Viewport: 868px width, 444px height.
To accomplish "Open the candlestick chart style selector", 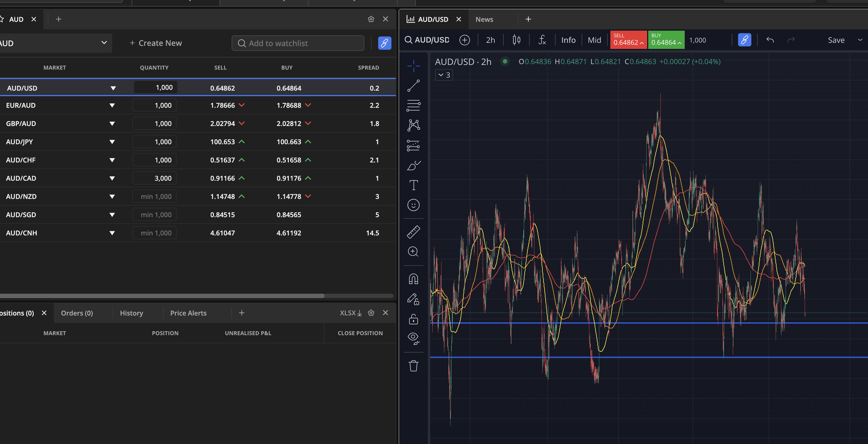I will pos(516,40).
